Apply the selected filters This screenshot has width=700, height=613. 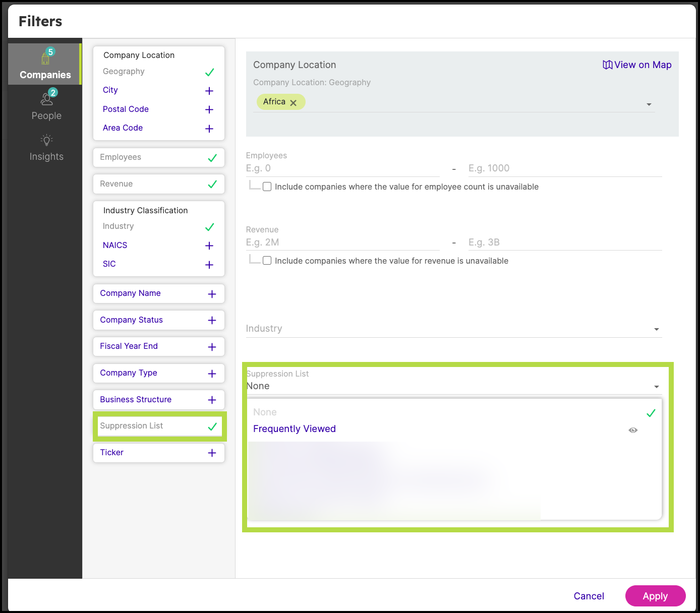point(655,596)
